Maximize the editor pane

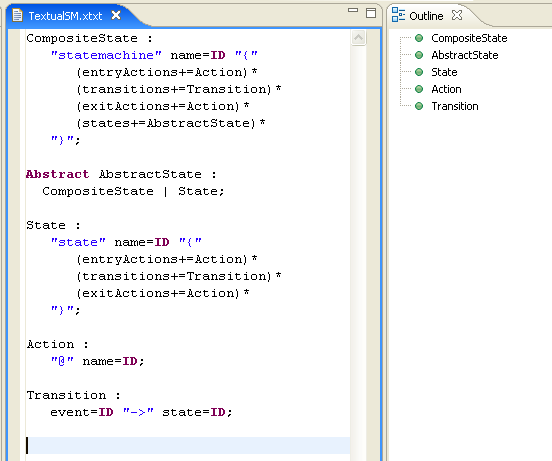click(371, 13)
